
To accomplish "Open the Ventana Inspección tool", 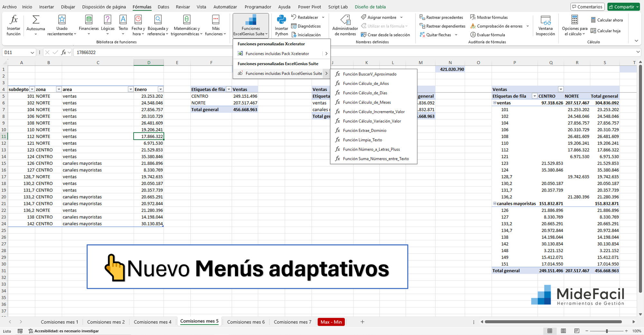I will (545, 25).
